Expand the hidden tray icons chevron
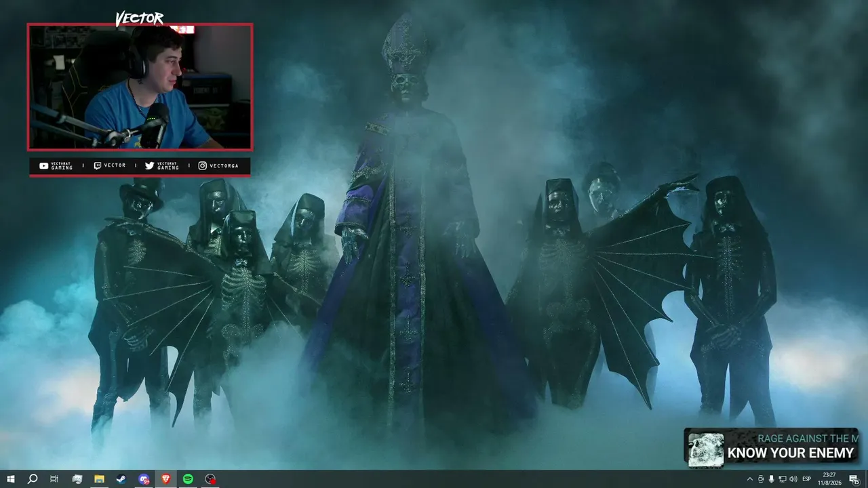 pyautogui.click(x=749, y=479)
